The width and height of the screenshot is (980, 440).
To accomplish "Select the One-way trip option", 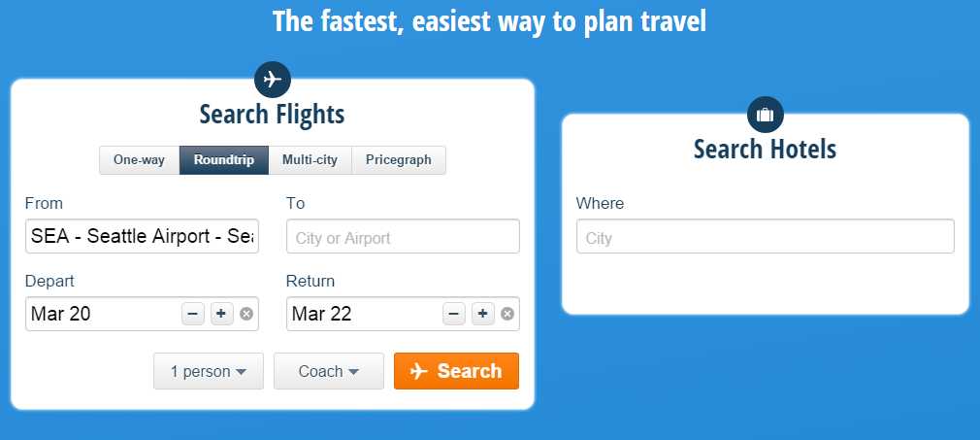I will tap(139, 160).
